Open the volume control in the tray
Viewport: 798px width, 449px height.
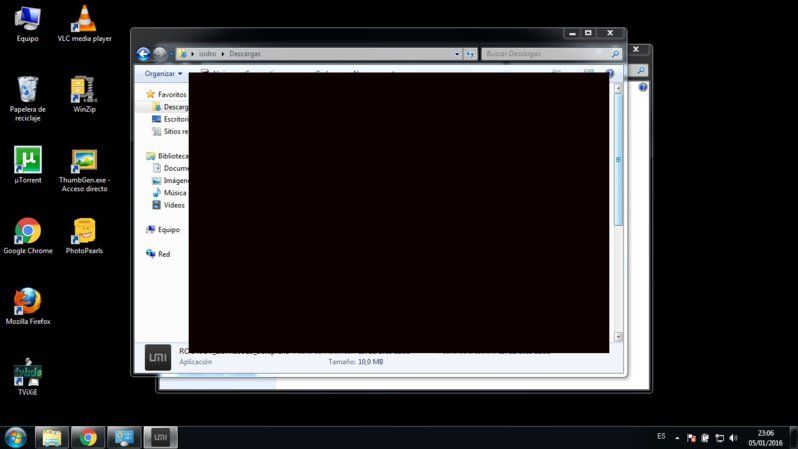tap(733, 438)
